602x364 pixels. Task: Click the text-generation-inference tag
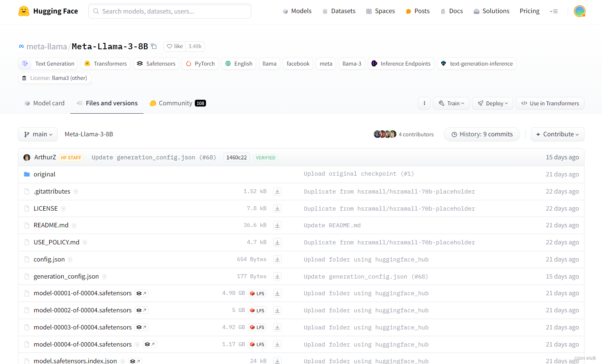(477, 64)
